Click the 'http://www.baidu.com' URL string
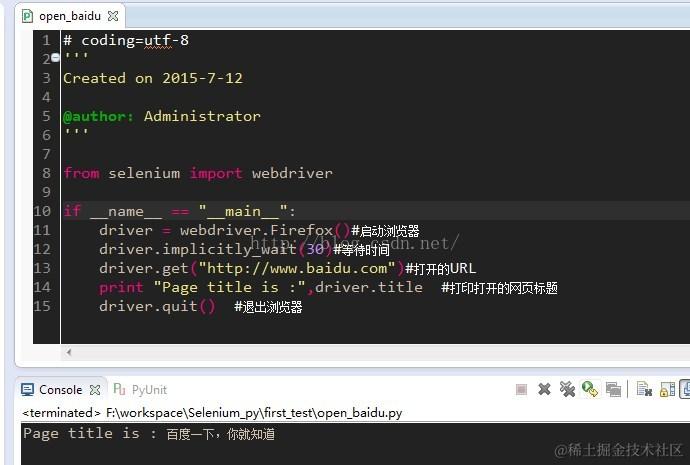Viewport: 690px width, 465px height. [x=297, y=268]
